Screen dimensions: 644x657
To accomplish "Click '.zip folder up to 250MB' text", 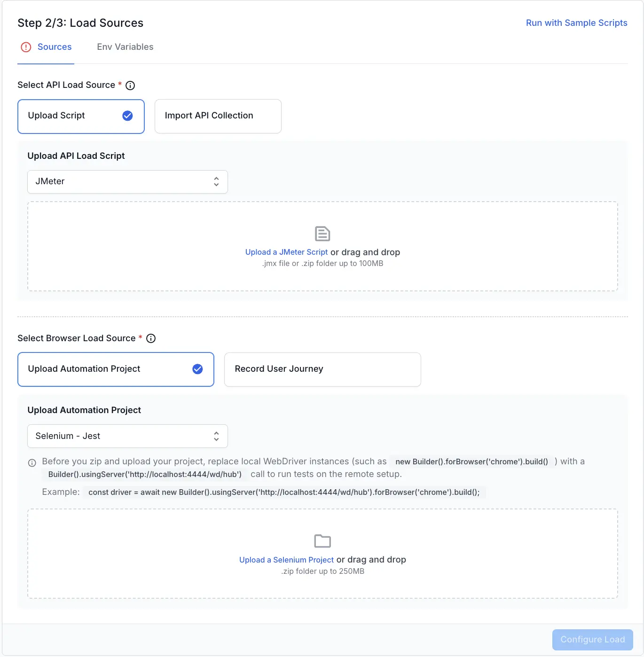I will coord(322,571).
